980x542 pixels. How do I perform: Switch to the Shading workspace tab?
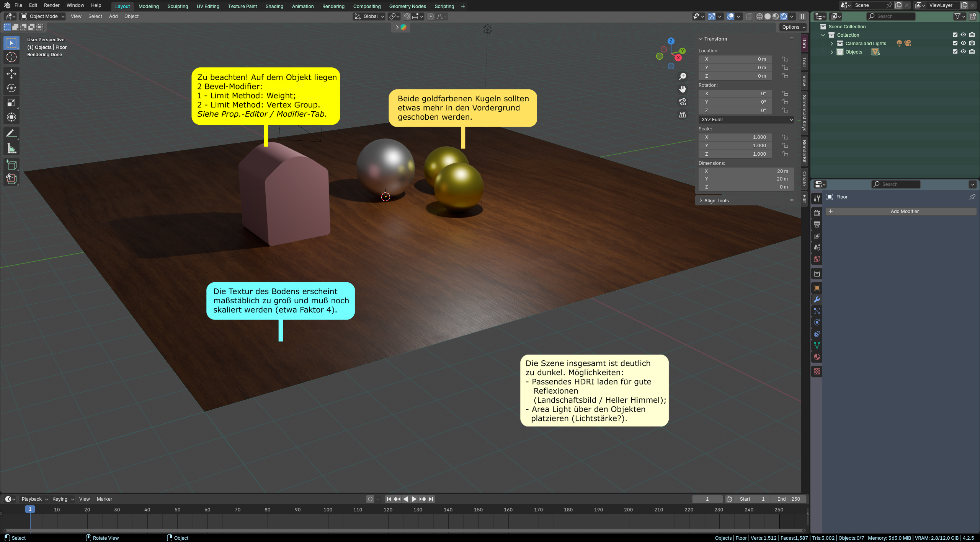[x=274, y=6]
